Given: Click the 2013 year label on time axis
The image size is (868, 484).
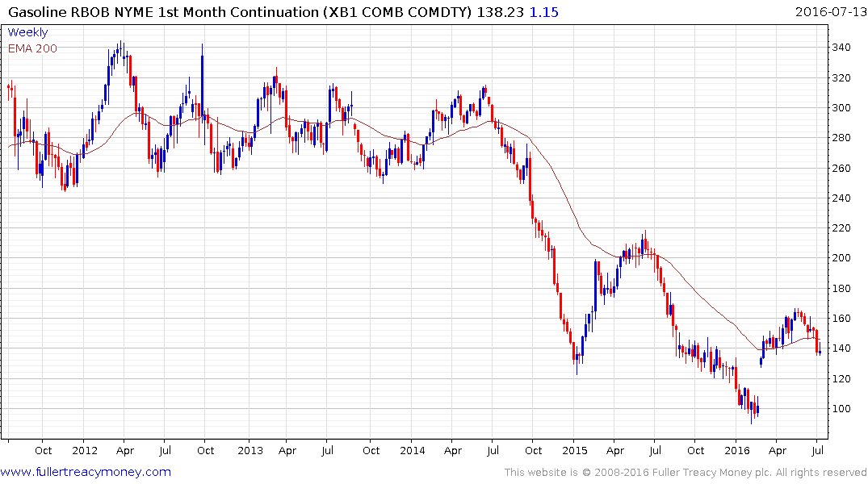Looking at the screenshot, I should (250, 450).
